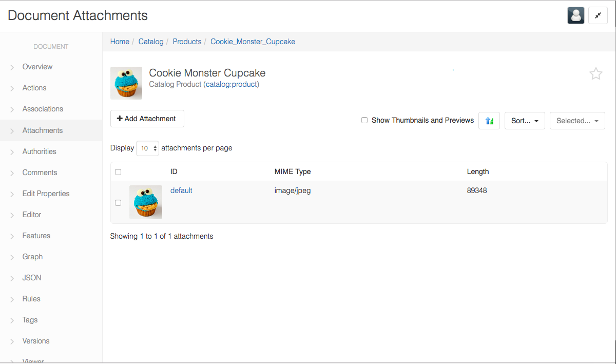Image resolution: width=616 pixels, height=364 pixels.
Task: Enable Show Thumbnails and Previews
Action: tap(364, 120)
